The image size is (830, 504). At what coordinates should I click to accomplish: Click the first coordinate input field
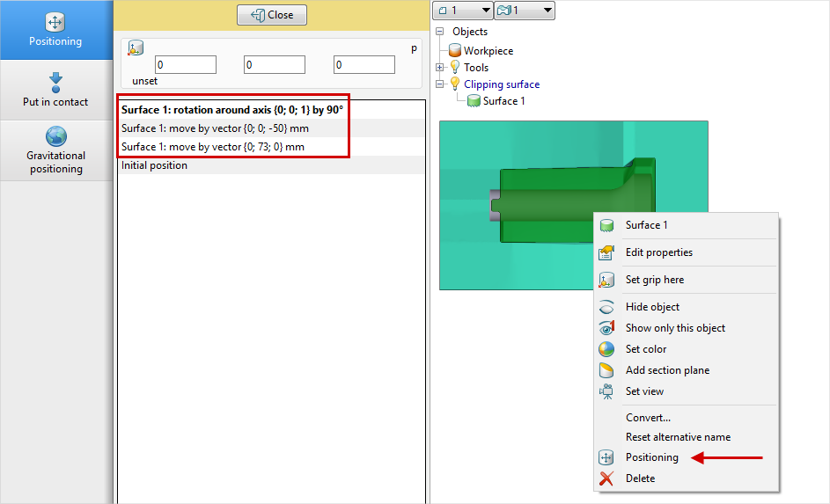click(186, 65)
